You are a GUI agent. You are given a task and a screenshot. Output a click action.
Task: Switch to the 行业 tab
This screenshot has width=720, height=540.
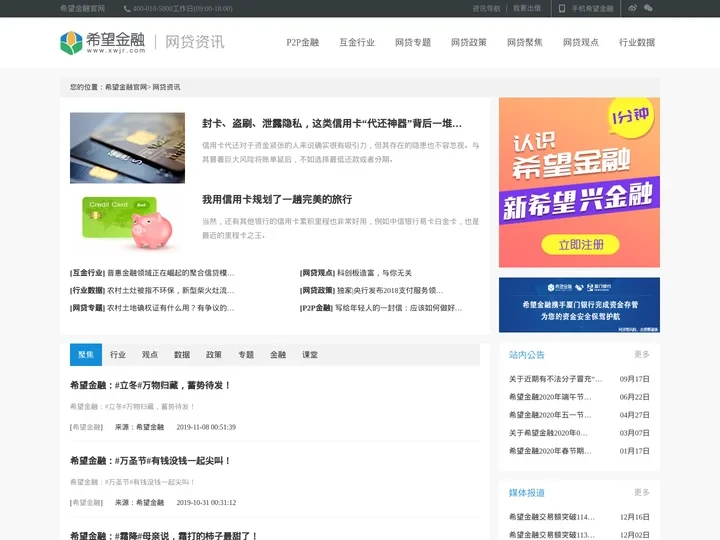[118, 354]
